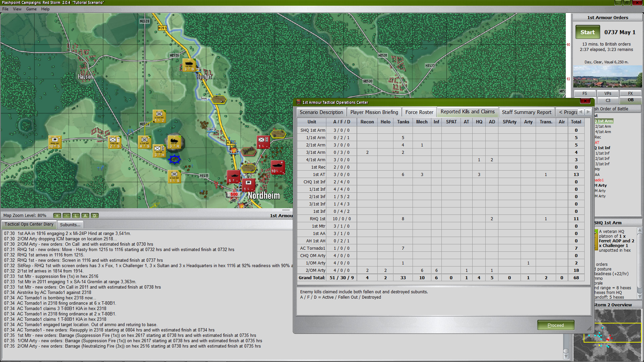
Task: Click the unit description panel scroll down arrow
Action: click(x=640, y=297)
